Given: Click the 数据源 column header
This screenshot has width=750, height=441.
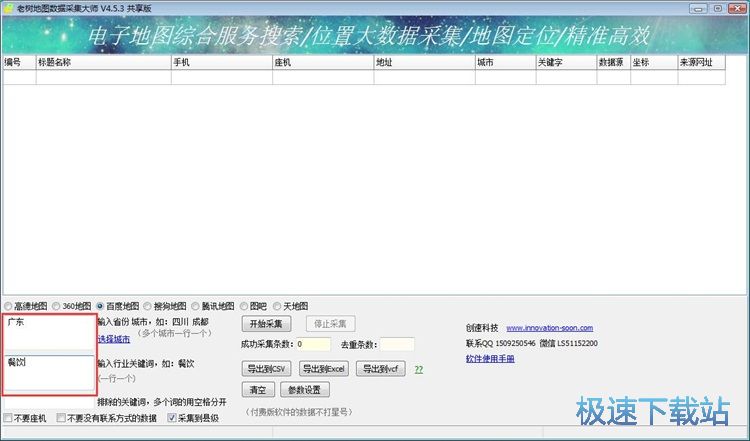Looking at the screenshot, I should pyautogui.click(x=614, y=62).
